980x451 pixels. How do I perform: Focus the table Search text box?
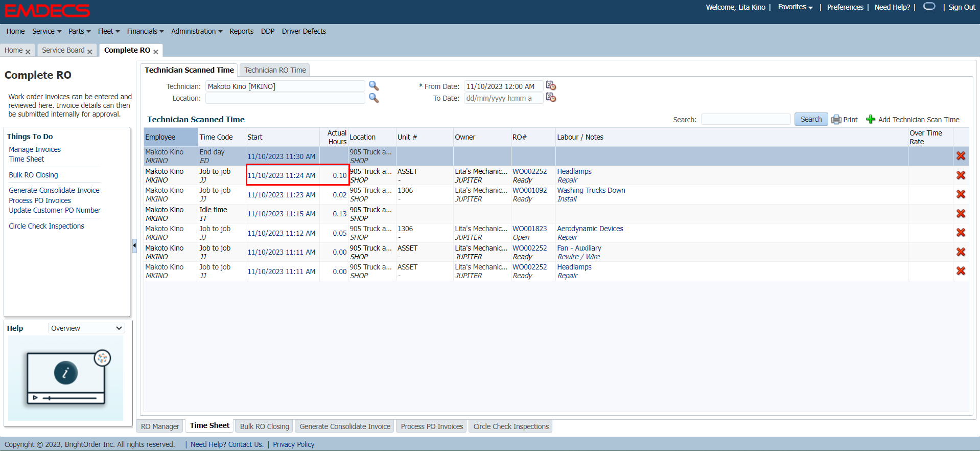(x=745, y=119)
